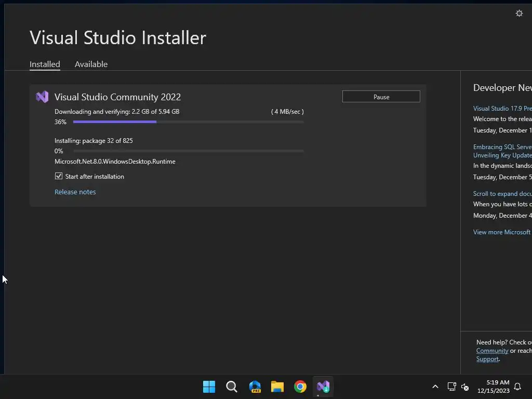Uncheck Start after installation
Screen dimensions: 532x399
[59, 176]
